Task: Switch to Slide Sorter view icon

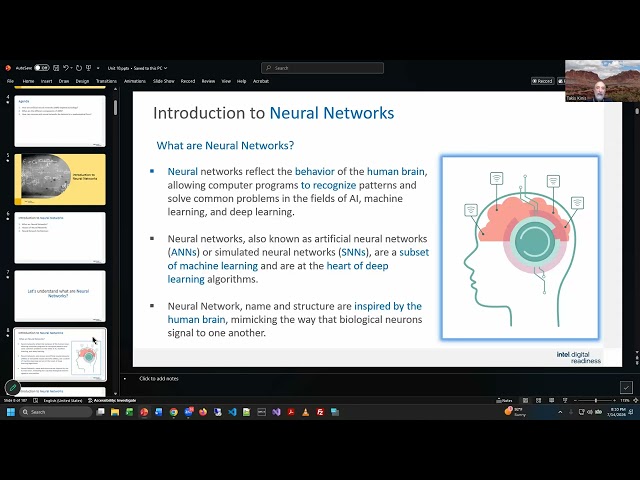Action: point(538,401)
